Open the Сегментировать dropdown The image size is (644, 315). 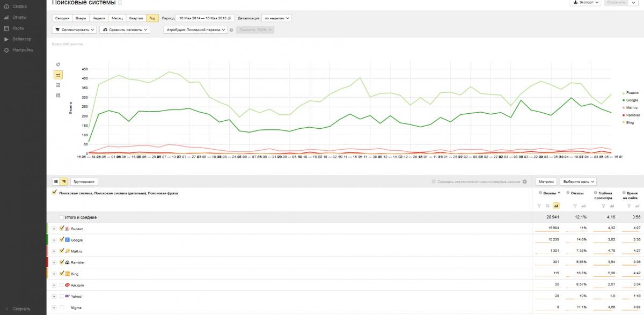(x=74, y=30)
